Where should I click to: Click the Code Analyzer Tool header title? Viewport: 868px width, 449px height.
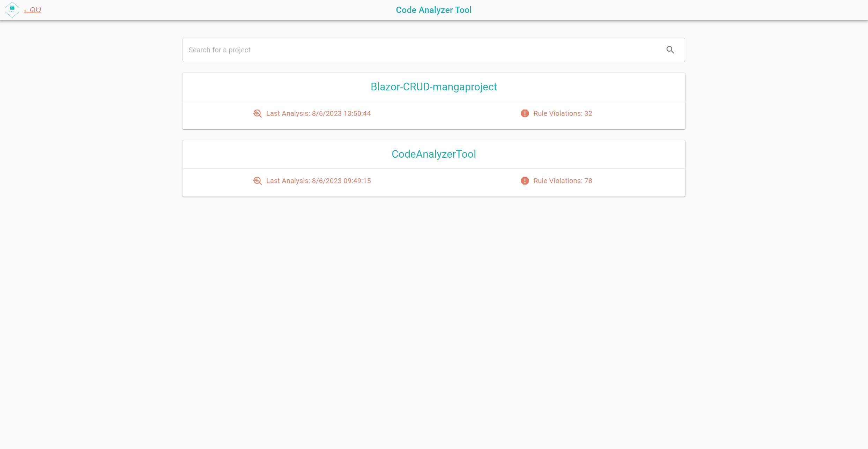[433, 10]
